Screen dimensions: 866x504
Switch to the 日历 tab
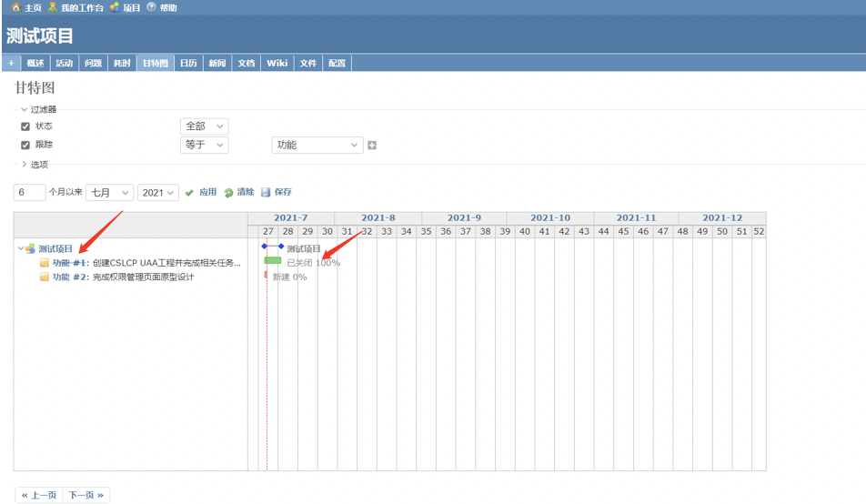click(x=188, y=63)
